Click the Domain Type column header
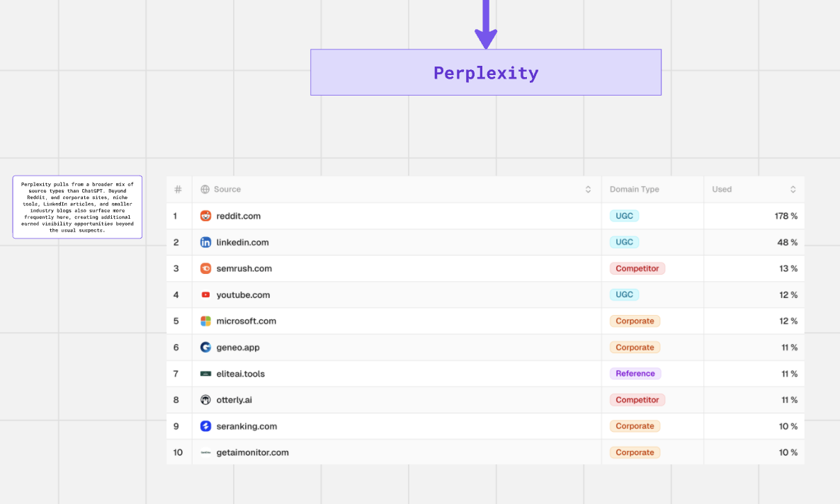This screenshot has width=840, height=504. [x=635, y=190]
